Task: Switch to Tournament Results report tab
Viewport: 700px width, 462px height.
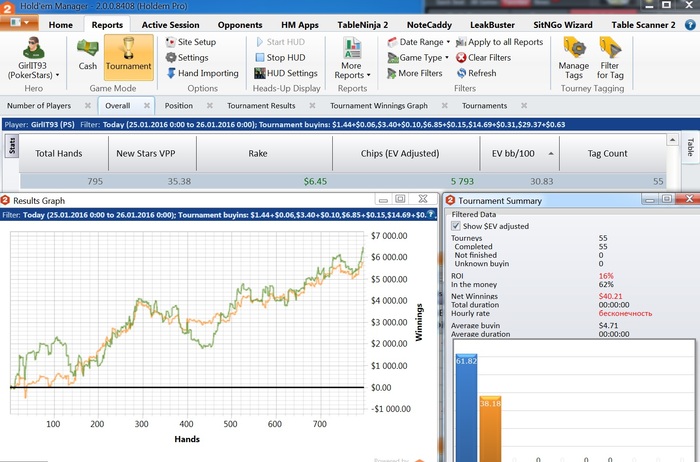Action: coord(261,106)
